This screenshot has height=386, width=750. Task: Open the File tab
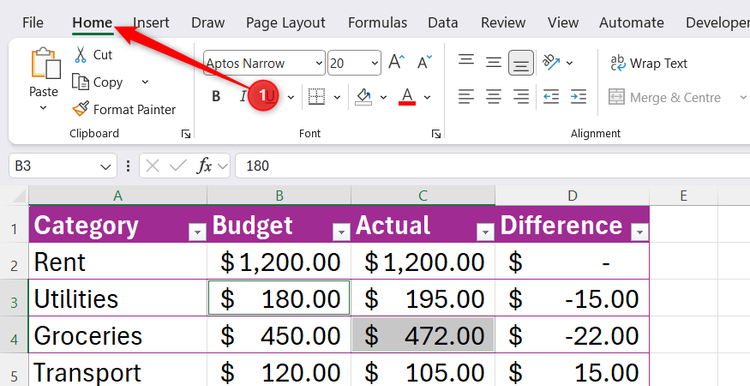click(x=33, y=22)
